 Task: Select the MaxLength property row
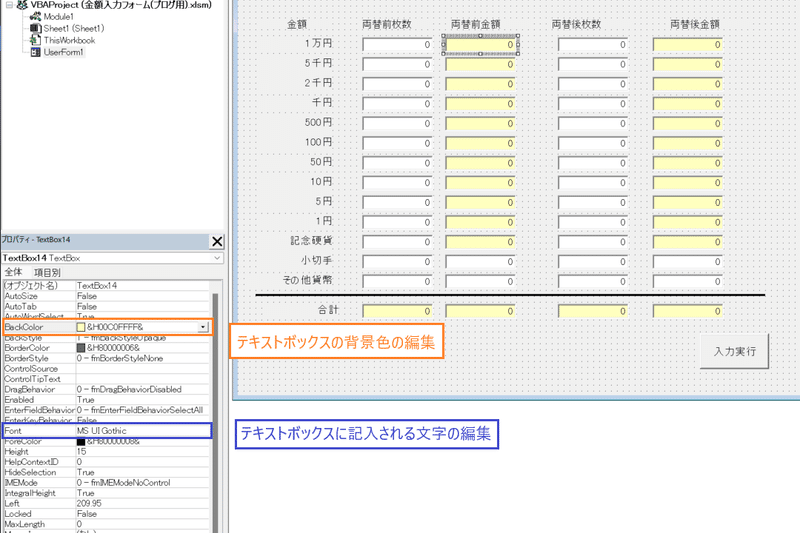click(x=107, y=524)
